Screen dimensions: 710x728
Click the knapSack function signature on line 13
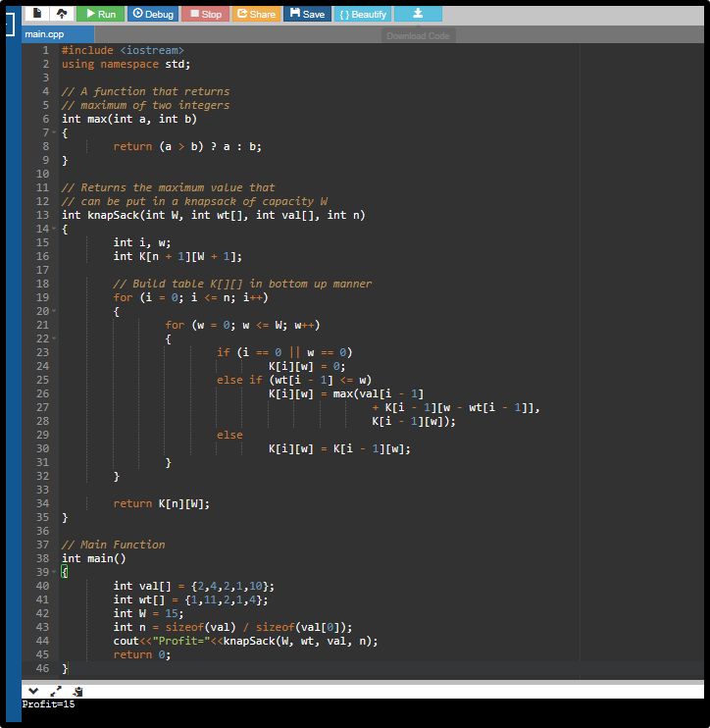pyautogui.click(x=214, y=215)
